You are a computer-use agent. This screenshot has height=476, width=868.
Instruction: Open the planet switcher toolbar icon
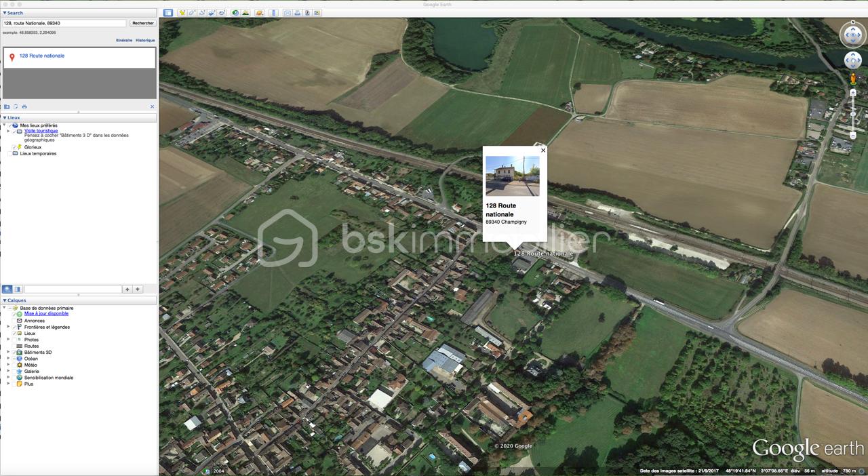[259, 13]
